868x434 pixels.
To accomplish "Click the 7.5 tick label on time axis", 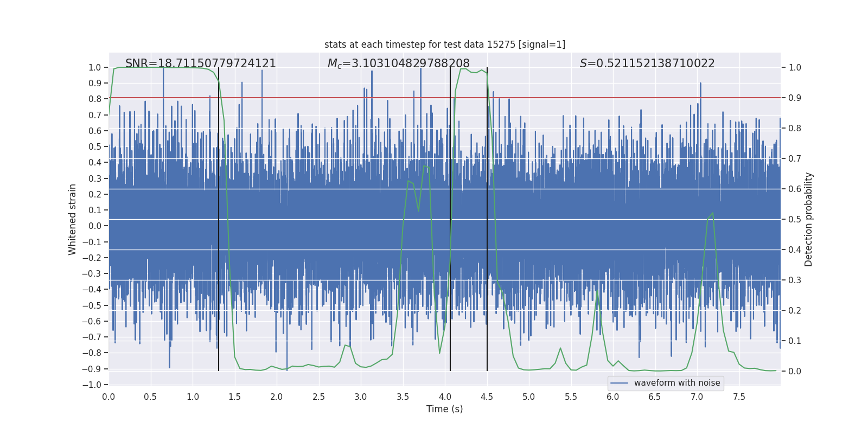I will click(739, 397).
